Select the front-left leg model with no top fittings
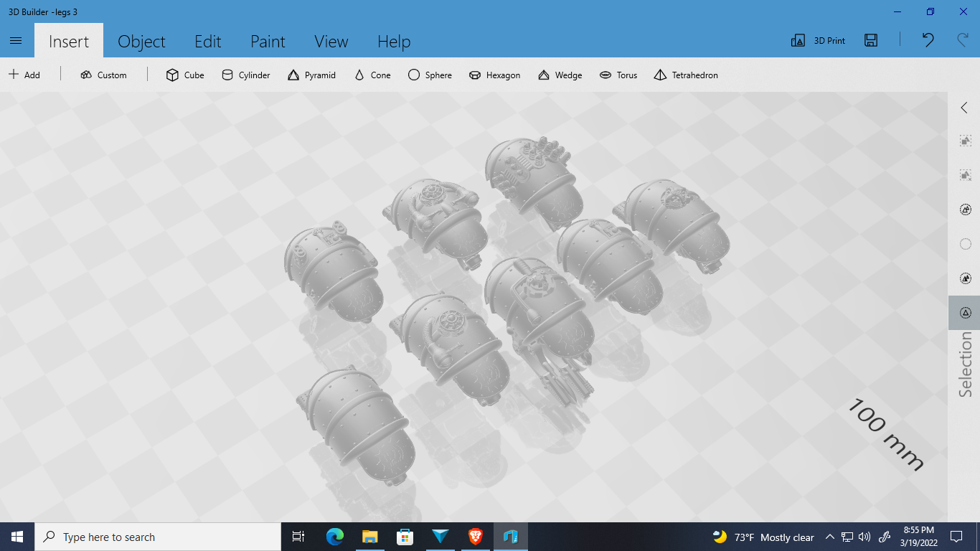This screenshot has height=551, width=980. 357,425
